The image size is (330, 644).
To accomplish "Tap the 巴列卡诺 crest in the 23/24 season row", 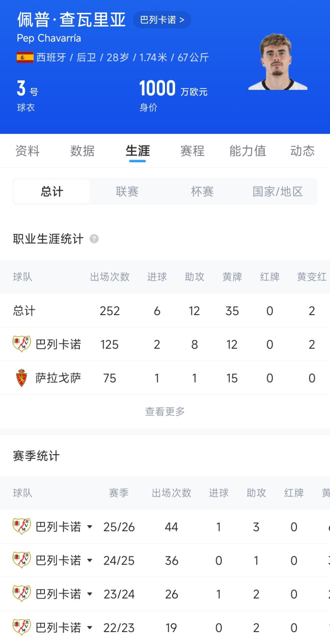I will [22, 594].
